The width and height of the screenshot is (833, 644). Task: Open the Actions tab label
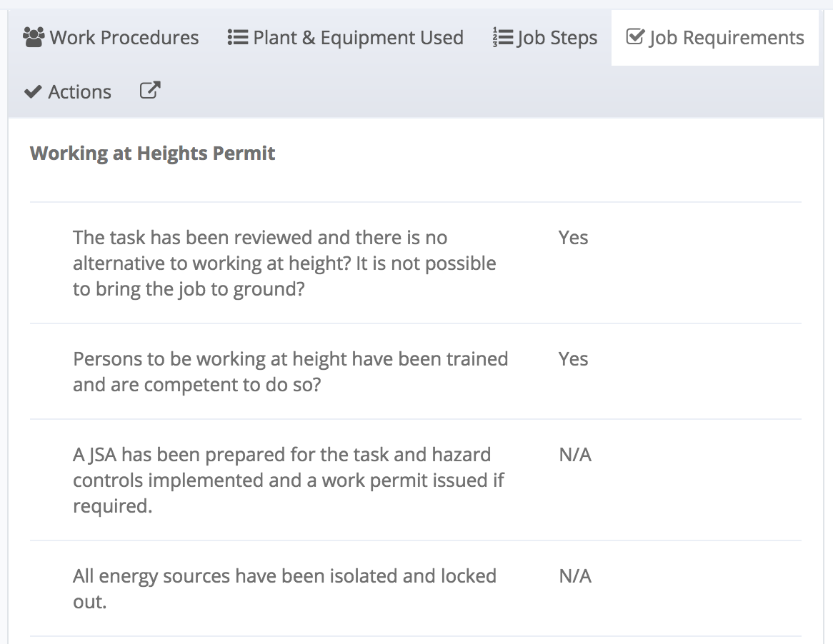click(79, 92)
